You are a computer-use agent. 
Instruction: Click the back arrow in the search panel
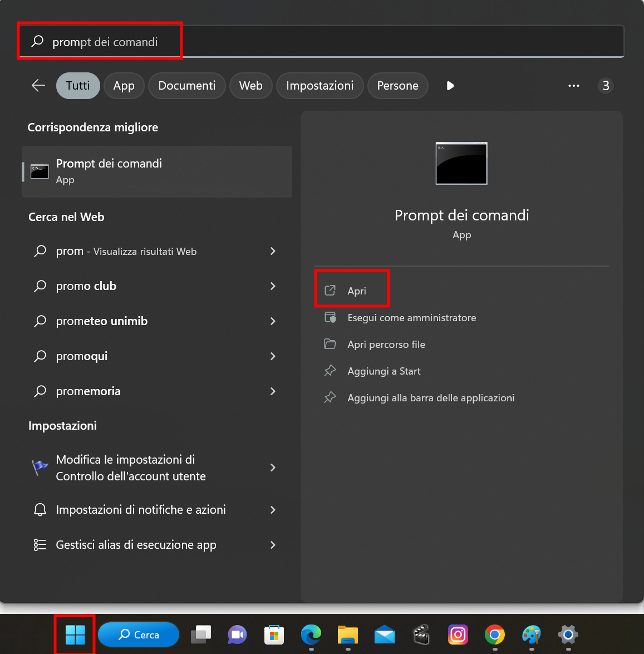pyautogui.click(x=38, y=86)
